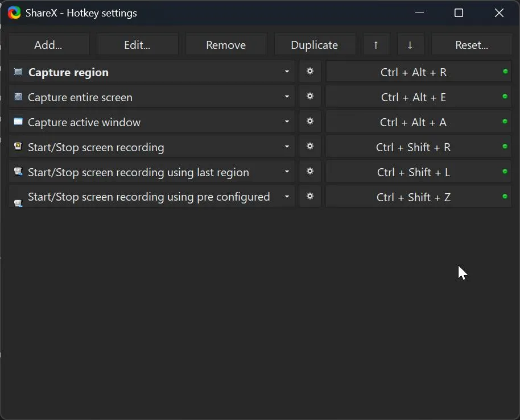Open settings gear for Capture region
This screenshot has width=520, height=420.
(310, 72)
